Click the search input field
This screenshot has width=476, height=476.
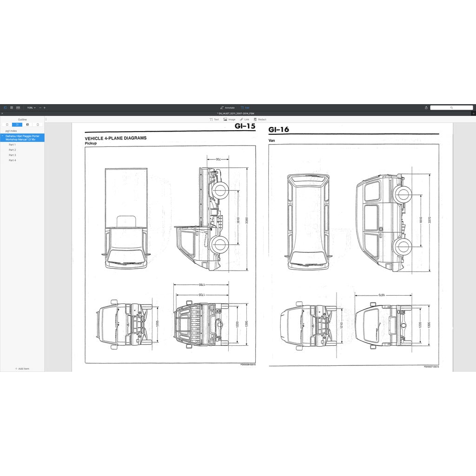(451, 107)
